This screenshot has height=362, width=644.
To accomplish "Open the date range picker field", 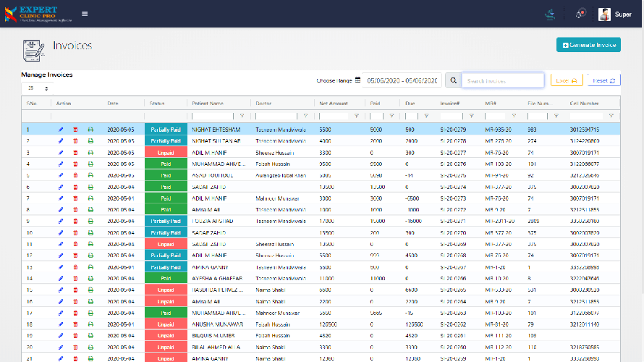I will tap(402, 81).
